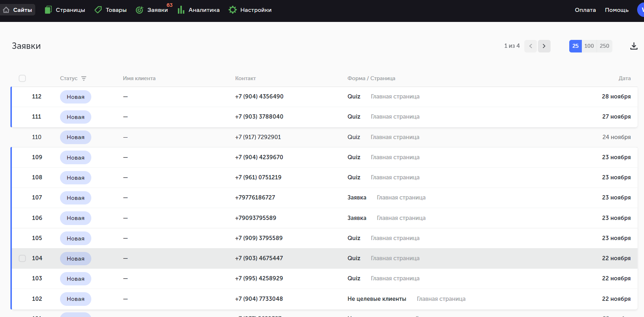Click phone number +7 (903) 4675447
Viewport: 644px width, 317px height.
click(x=259, y=258)
